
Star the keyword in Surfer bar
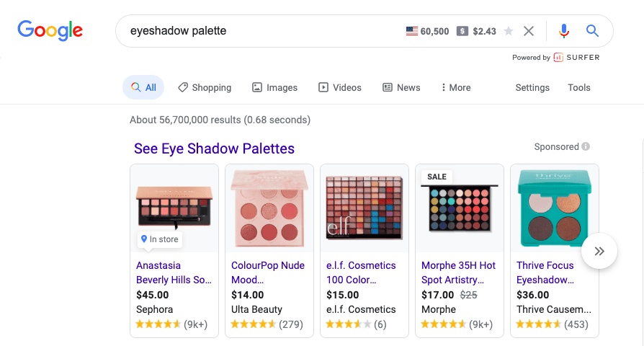tap(509, 31)
